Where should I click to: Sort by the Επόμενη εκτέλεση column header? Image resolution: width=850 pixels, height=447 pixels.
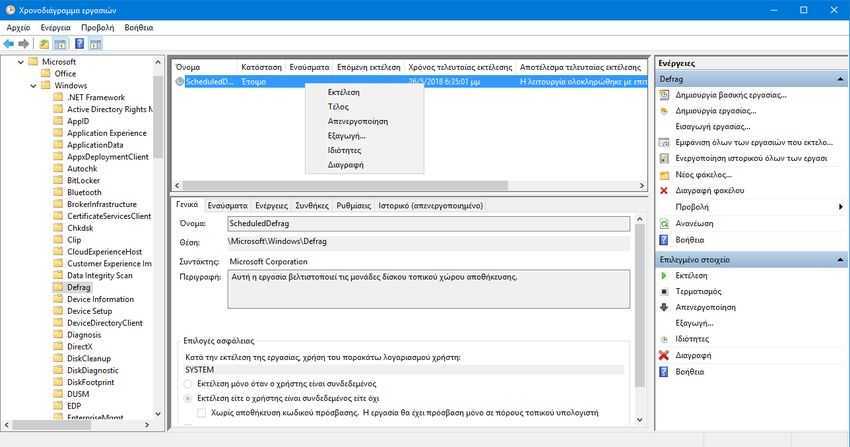(369, 67)
